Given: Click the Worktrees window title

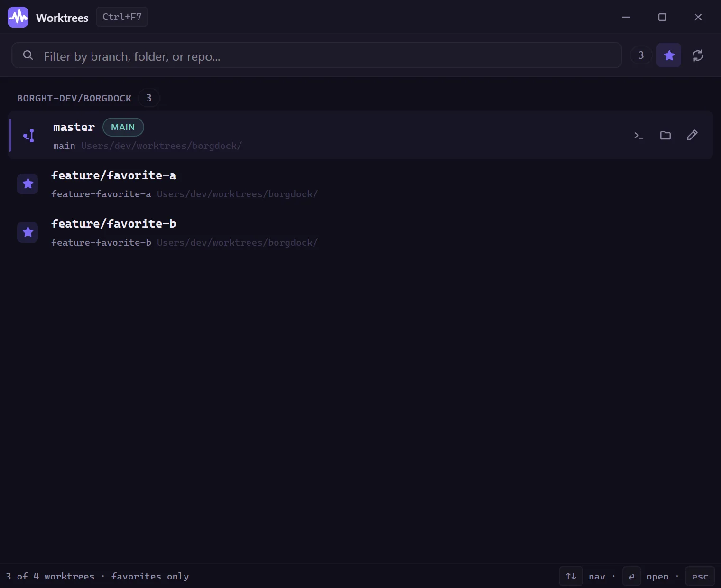Looking at the screenshot, I should tap(62, 18).
